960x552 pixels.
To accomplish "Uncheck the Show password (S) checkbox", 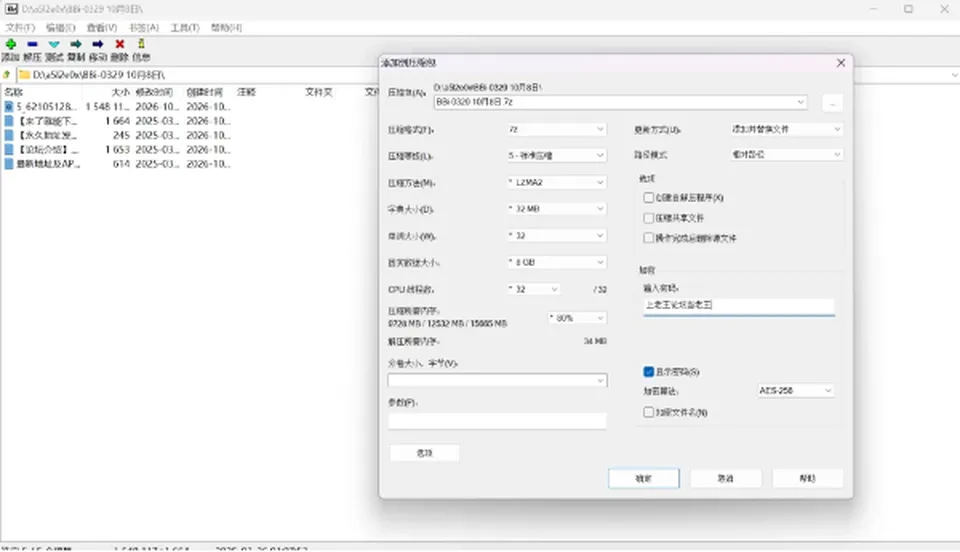I will click(x=648, y=371).
